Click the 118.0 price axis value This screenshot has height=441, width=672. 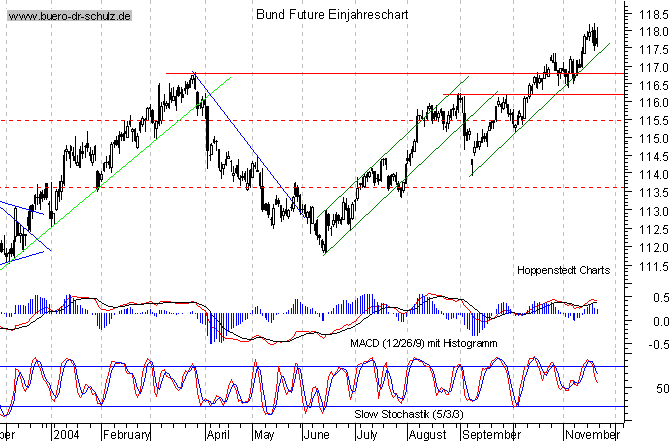(x=648, y=31)
